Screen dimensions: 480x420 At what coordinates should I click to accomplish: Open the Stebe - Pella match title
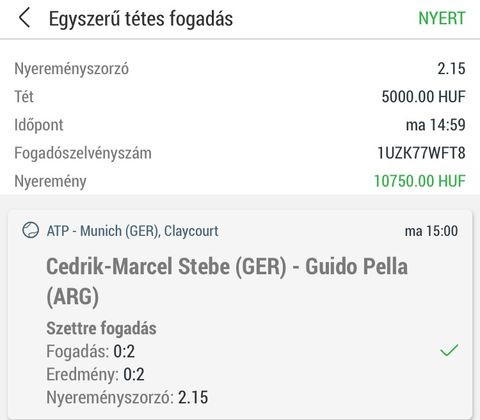pos(227,281)
